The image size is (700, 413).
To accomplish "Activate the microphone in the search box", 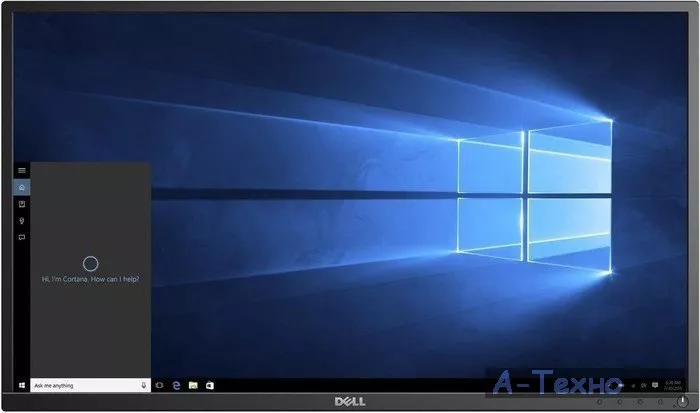I will point(144,384).
